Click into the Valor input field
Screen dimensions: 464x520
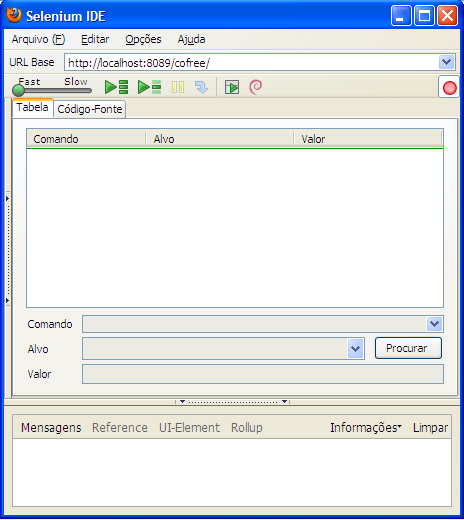[263, 374]
